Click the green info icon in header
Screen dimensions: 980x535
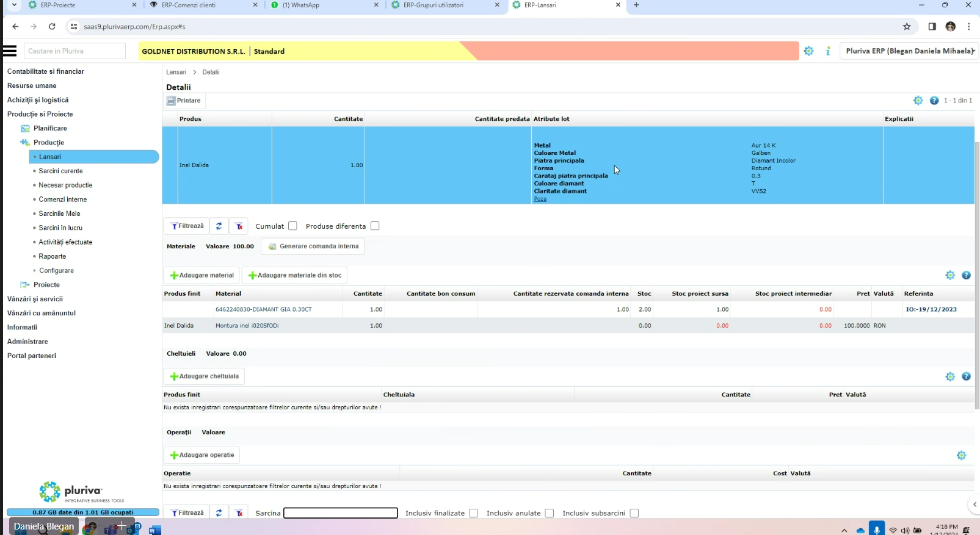[x=828, y=51]
